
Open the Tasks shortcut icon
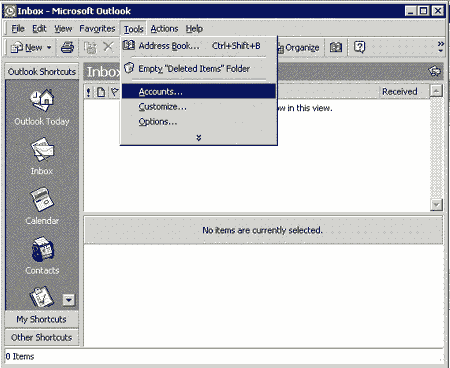42,297
